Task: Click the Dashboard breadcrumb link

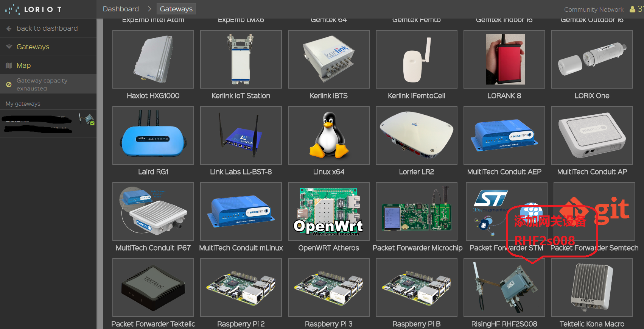Action: (x=121, y=9)
